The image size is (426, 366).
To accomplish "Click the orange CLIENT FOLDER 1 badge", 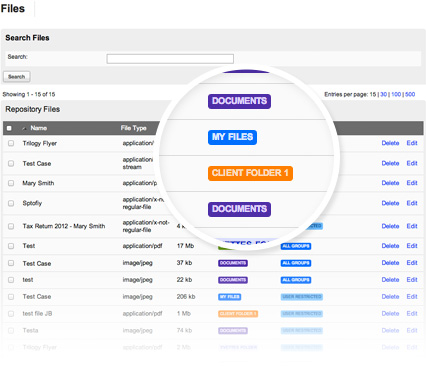I will tap(250, 173).
